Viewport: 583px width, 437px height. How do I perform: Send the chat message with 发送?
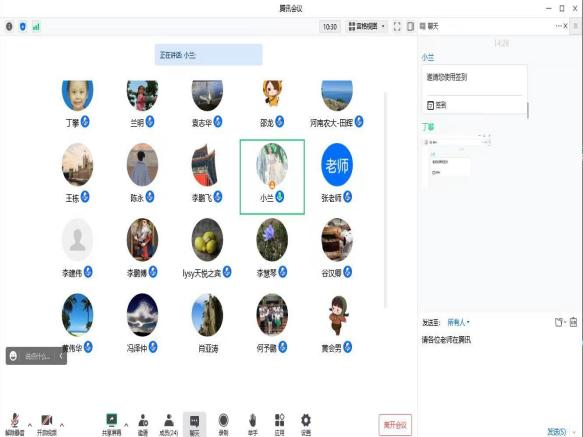tap(557, 431)
